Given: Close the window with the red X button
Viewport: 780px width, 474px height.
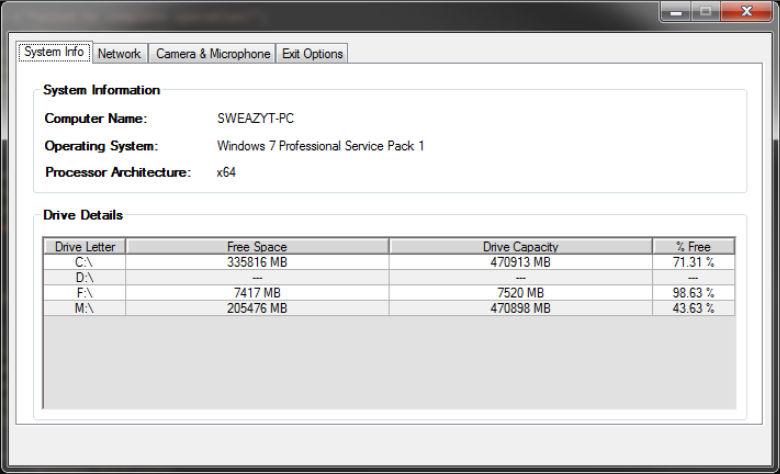Looking at the screenshot, I should point(745,11).
